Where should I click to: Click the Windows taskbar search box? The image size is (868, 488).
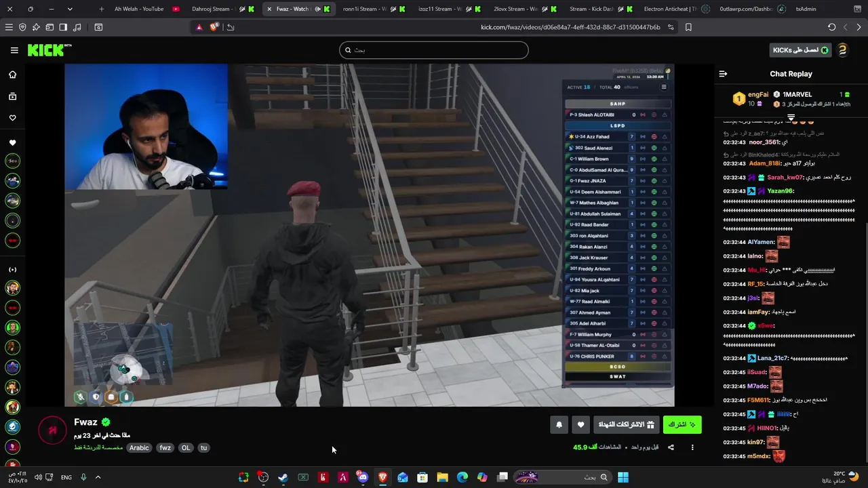[x=563, y=477]
